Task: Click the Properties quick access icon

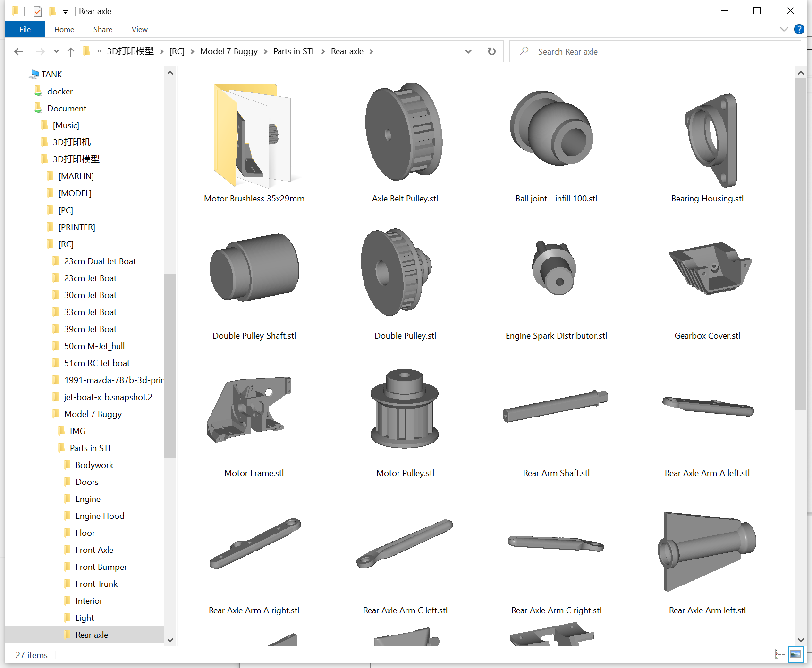Action: (38, 11)
